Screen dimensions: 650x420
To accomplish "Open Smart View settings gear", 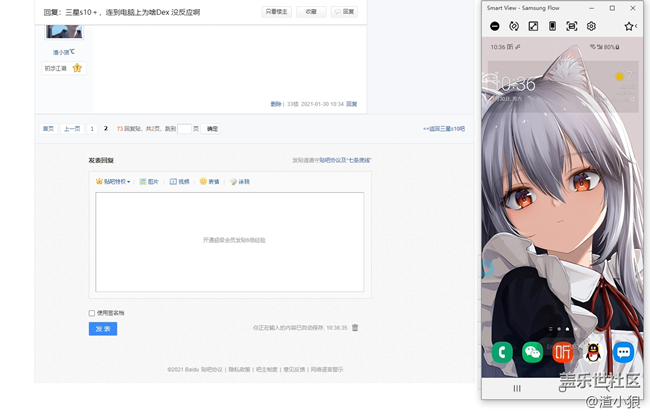I will point(591,27).
